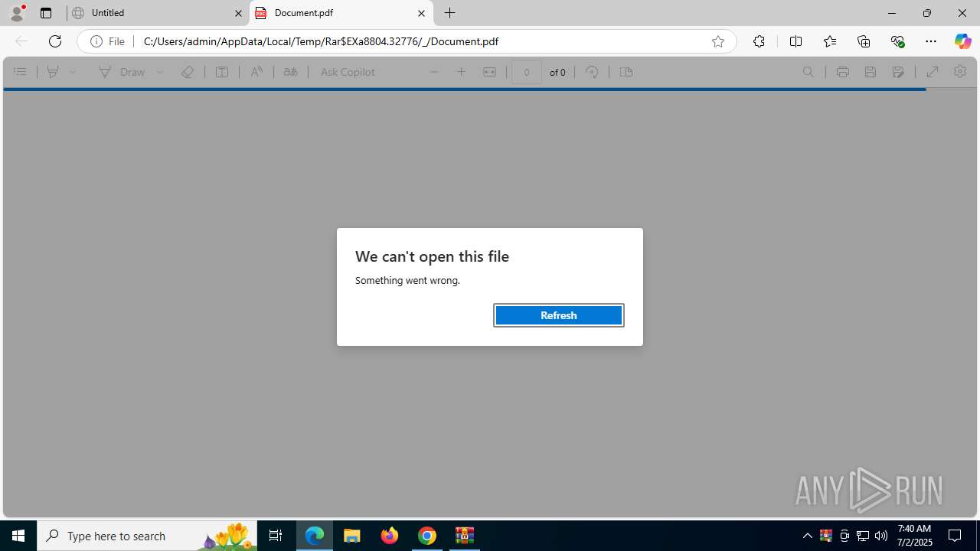Search within the PDF
This screenshot has height=551, width=980.
tap(808, 72)
